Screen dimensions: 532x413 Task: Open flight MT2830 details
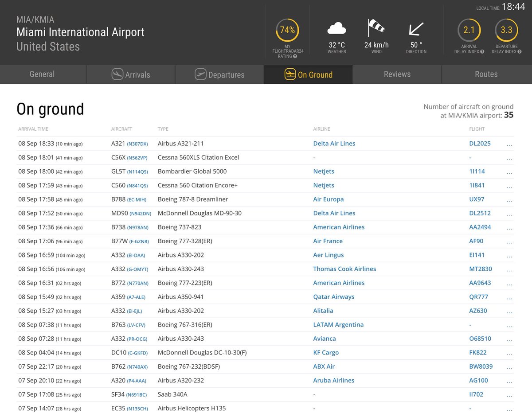pyautogui.click(x=481, y=269)
